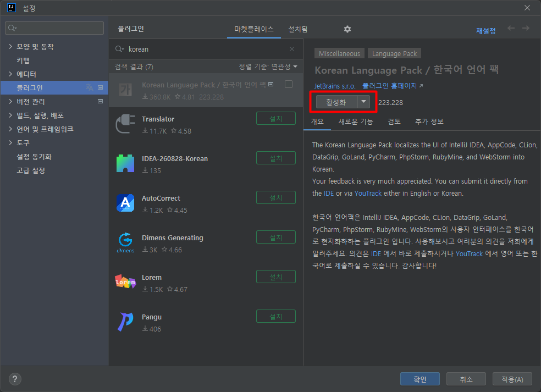Click the plugin search magnifier icon
541x392 pixels.
pos(119,49)
